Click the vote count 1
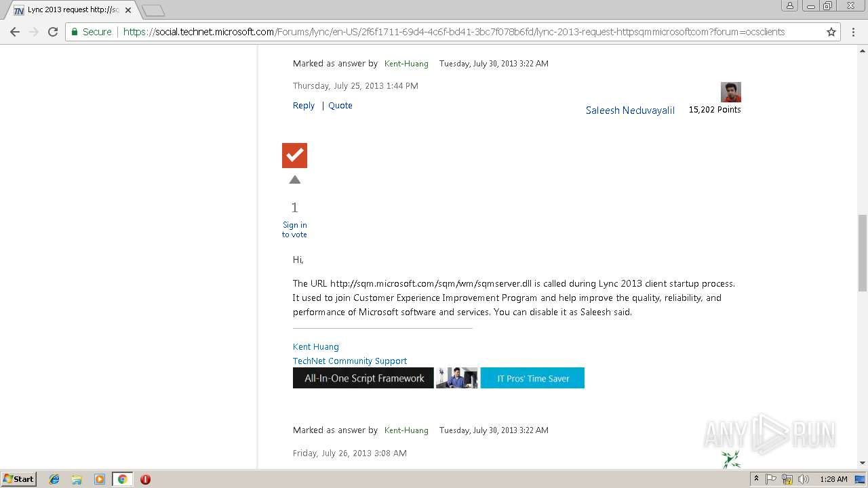 point(294,207)
